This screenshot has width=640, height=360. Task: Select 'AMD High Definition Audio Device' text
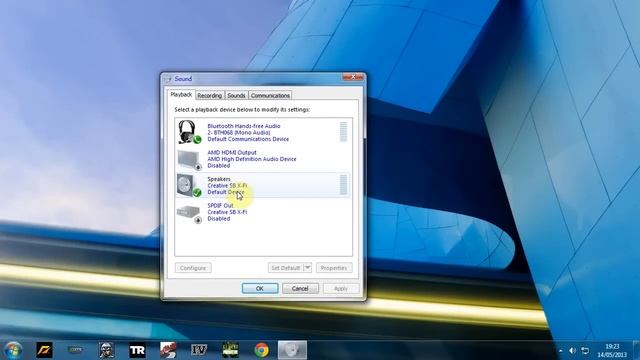point(252,159)
